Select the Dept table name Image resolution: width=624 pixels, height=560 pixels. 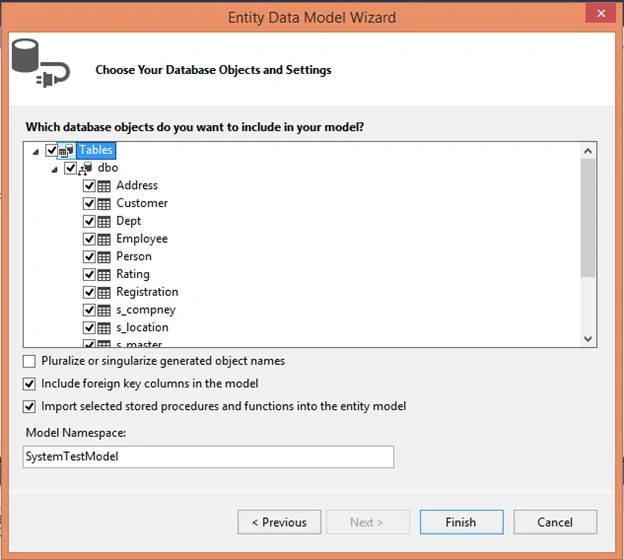point(129,221)
